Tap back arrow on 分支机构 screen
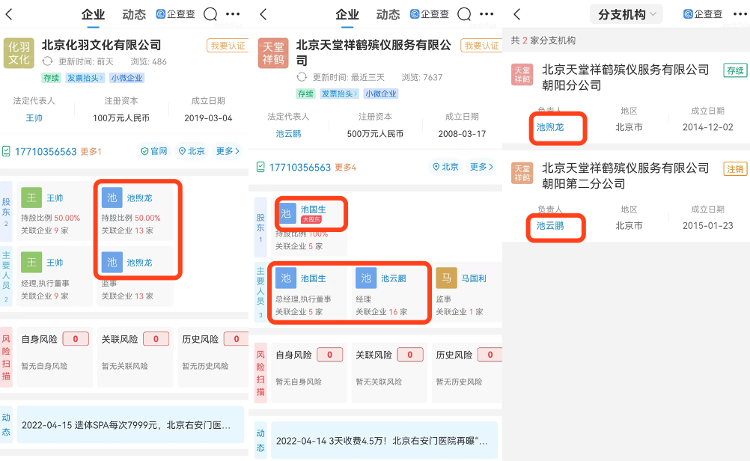Viewport: 750px width, 461px height. click(517, 14)
